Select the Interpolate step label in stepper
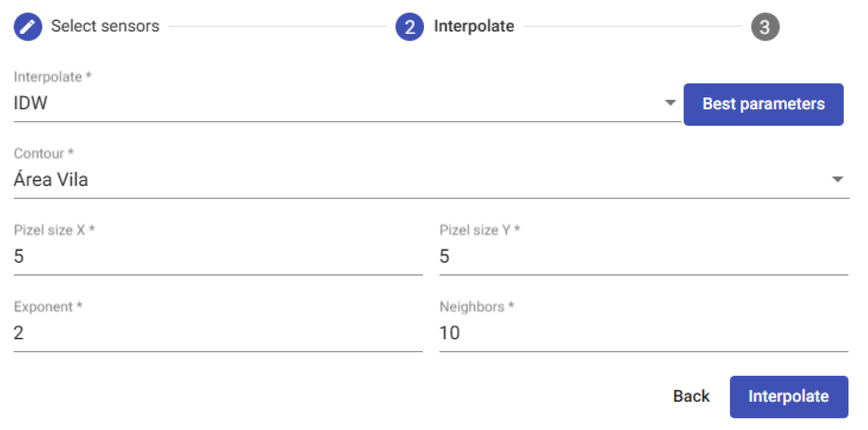The height and width of the screenshot is (430, 868). [474, 26]
